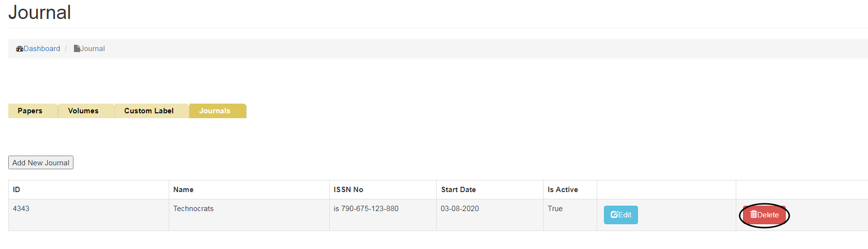Open the Volumes tab
This screenshot has width=868, height=249.
(x=83, y=111)
